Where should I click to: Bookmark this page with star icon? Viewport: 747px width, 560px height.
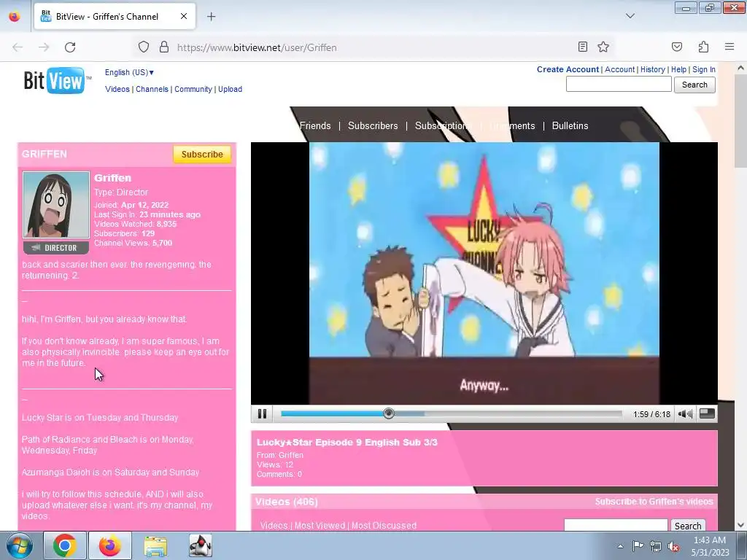pos(603,47)
